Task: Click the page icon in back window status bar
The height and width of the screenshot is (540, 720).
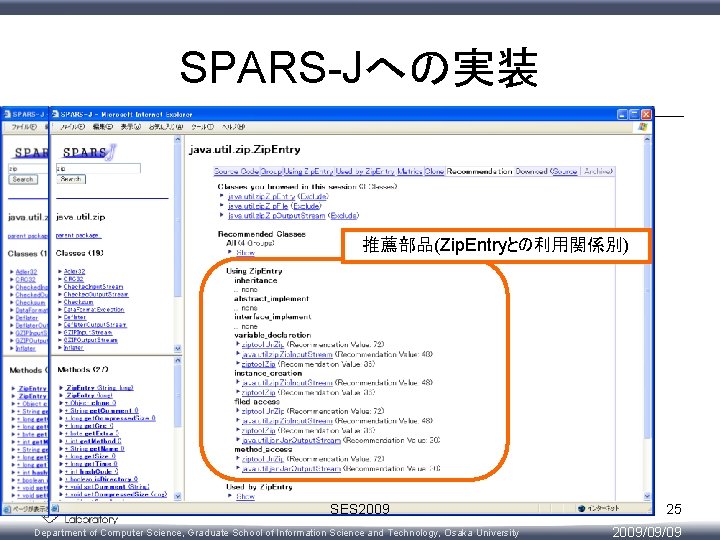Action: coord(7,508)
